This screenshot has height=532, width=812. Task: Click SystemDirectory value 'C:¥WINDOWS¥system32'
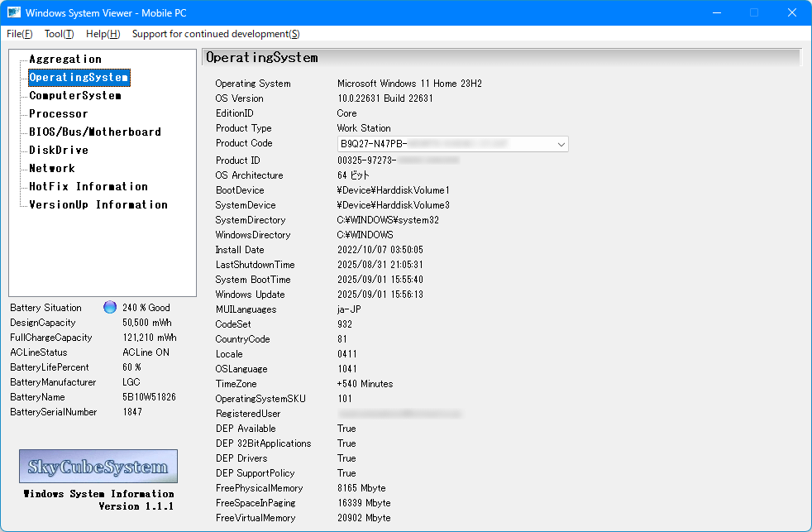[x=388, y=220]
